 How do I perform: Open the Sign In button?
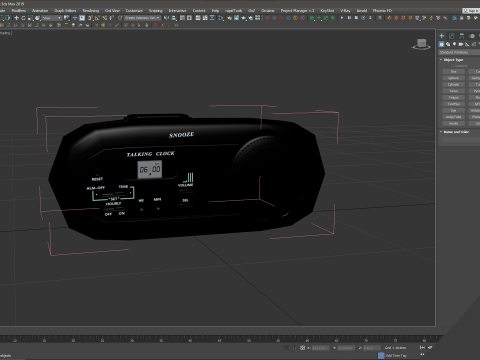pos(471,11)
